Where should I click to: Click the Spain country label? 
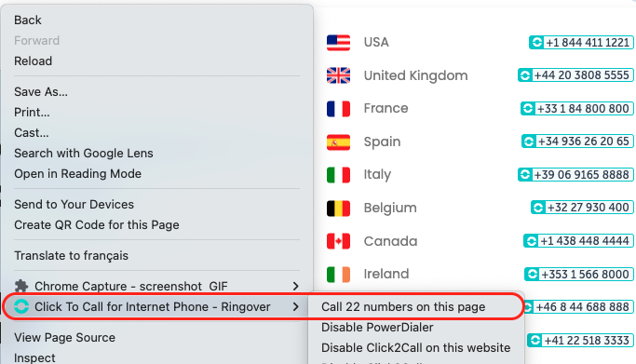click(x=382, y=142)
